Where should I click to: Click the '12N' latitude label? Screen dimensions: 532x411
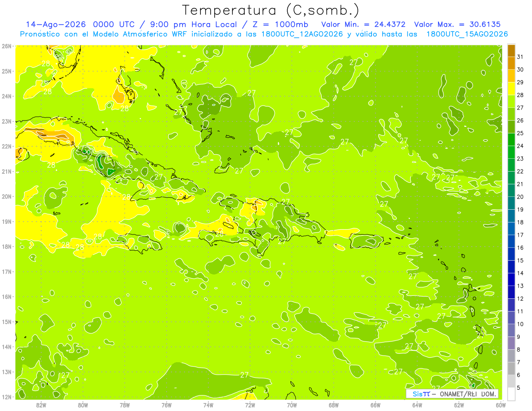click(x=6, y=397)
